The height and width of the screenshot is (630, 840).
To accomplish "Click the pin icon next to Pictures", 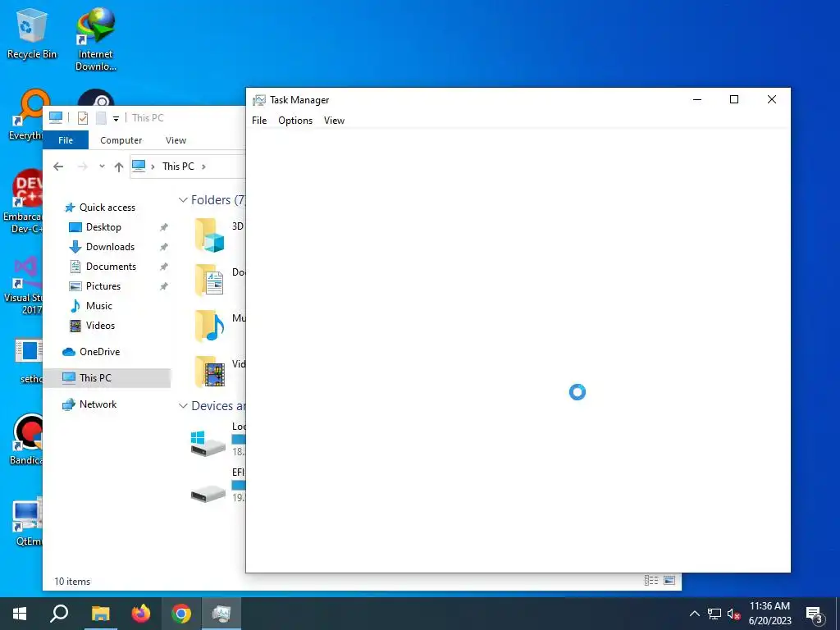I will coord(164,286).
